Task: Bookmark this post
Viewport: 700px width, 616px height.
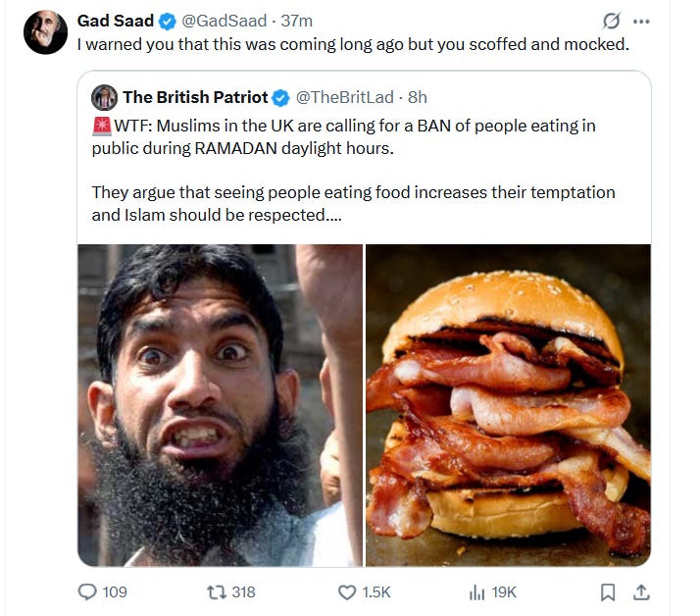Action: (608, 592)
